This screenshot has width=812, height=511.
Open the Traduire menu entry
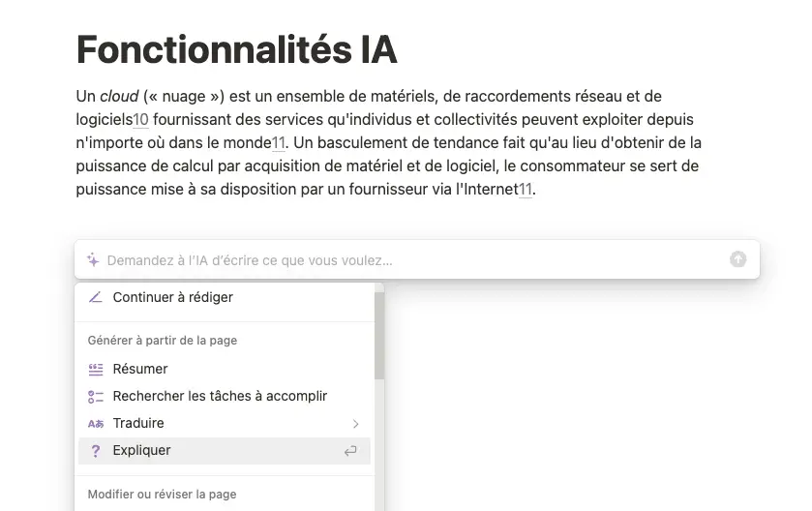pyautogui.click(x=225, y=424)
